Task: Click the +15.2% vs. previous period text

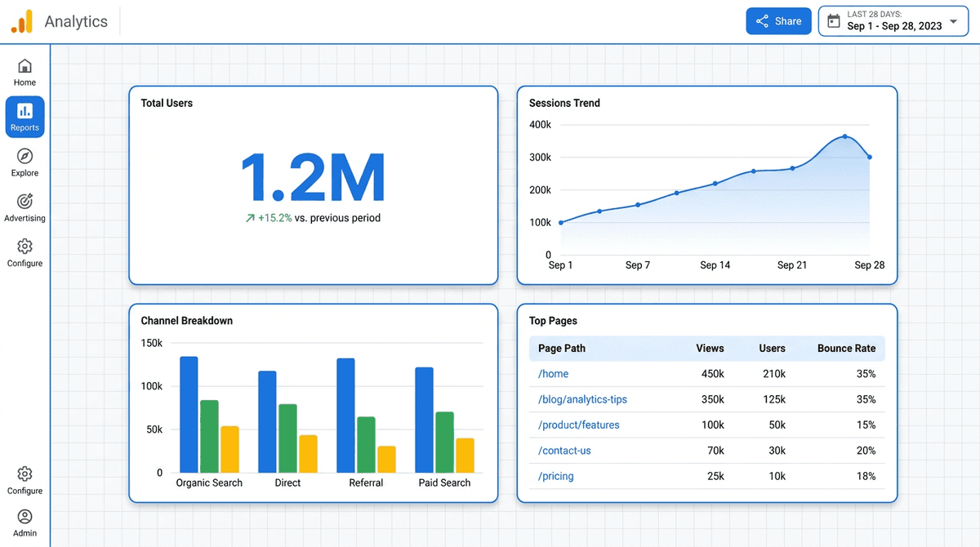Action: tap(319, 218)
